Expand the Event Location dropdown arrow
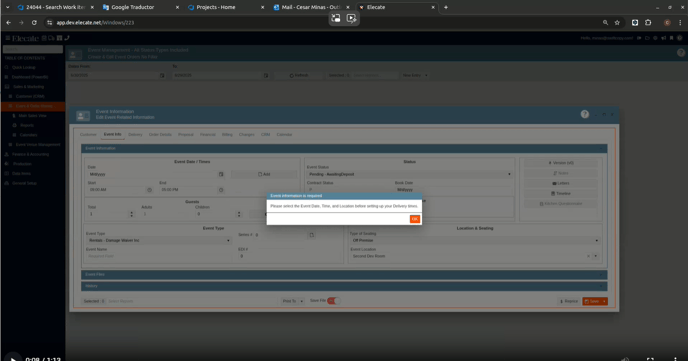The width and height of the screenshot is (688, 361). 595,256
